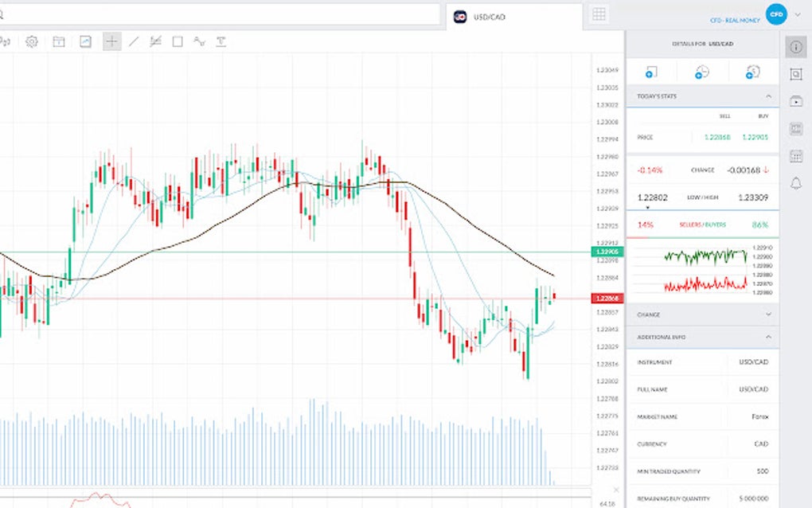Select the trend line drawing tool
The width and height of the screenshot is (812, 508).
pos(134,41)
